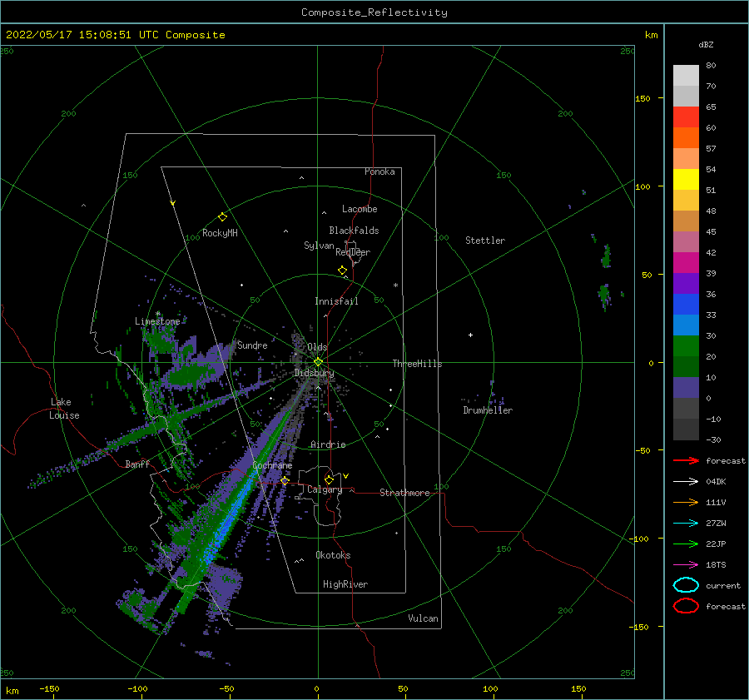Select the magenta 42 dBZ color swatch
This screenshot has width=749, height=700.
click(686, 262)
